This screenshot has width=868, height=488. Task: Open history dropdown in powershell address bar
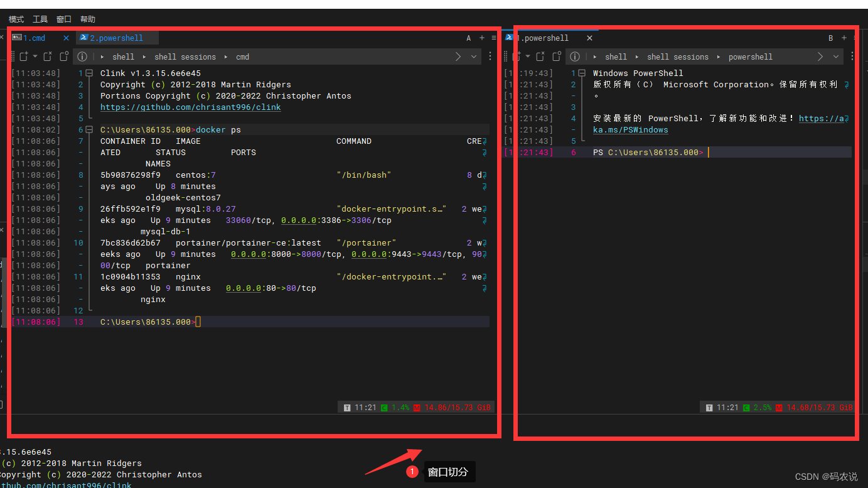tap(836, 57)
